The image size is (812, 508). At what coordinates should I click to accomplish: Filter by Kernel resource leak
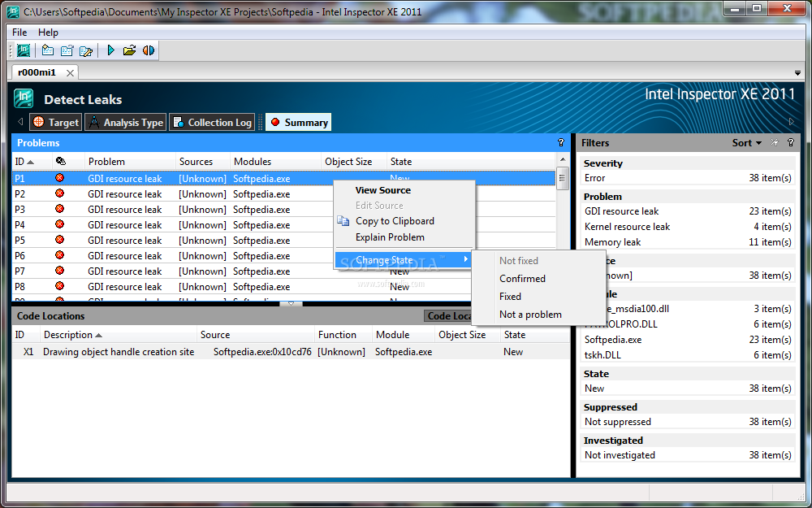[x=687, y=227]
